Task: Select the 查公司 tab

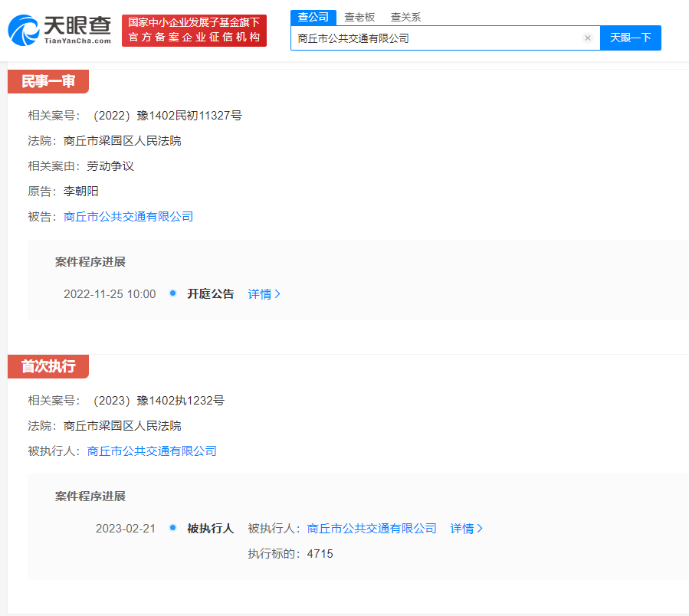Action: 313,16
